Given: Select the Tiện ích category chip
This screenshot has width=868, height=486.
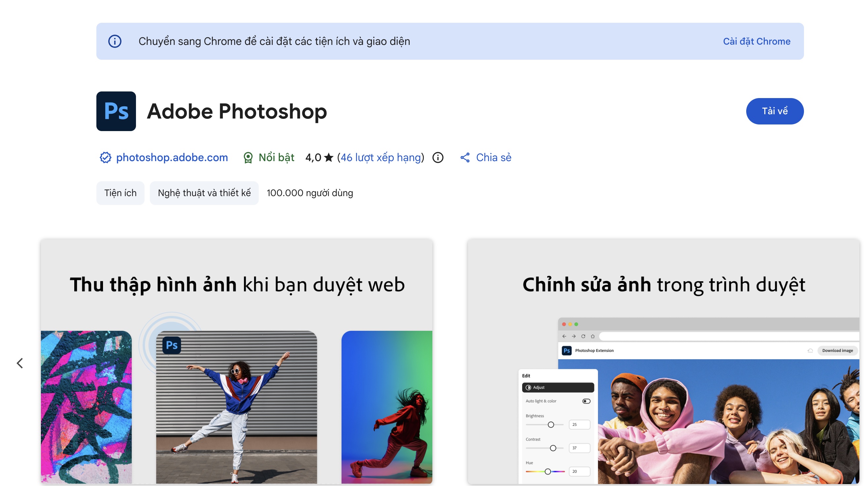Looking at the screenshot, I should click(120, 193).
